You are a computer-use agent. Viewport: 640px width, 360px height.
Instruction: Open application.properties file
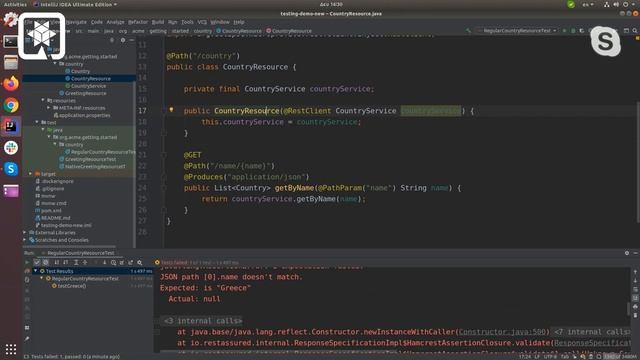click(x=84, y=115)
